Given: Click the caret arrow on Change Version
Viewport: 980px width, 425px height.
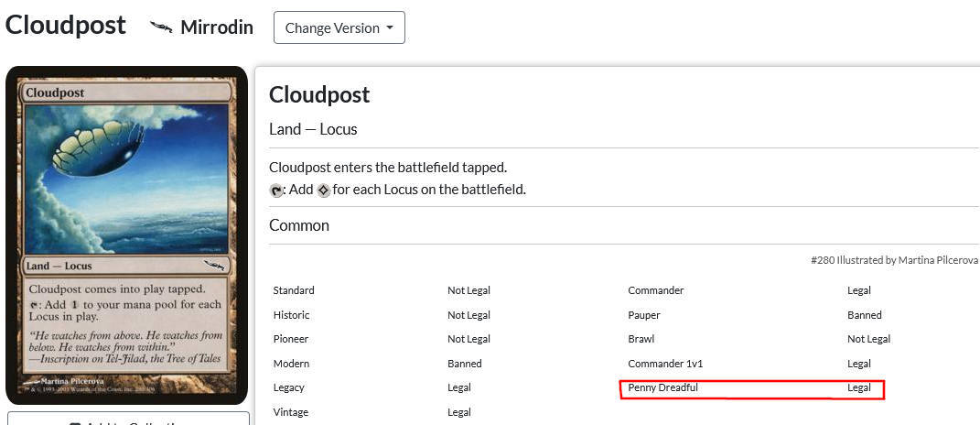Looking at the screenshot, I should [x=390, y=27].
